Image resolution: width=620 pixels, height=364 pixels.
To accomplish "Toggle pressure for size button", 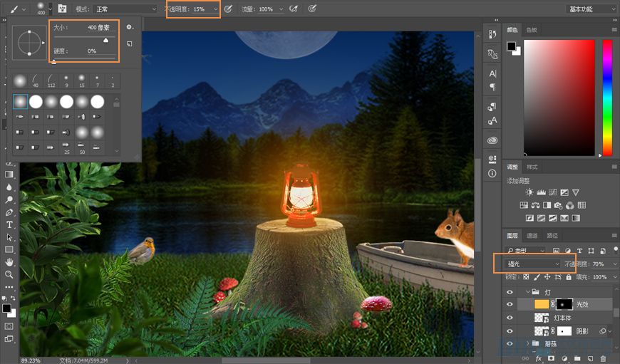I will (x=312, y=9).
